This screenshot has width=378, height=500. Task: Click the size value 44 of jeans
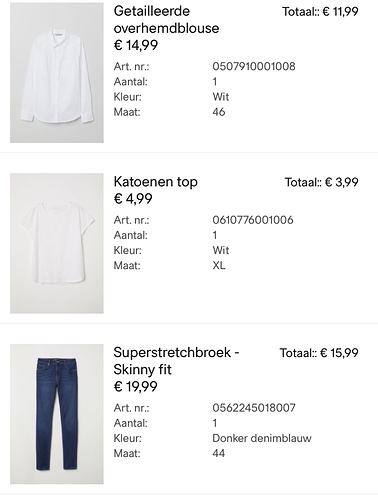(x=219, y=453)
